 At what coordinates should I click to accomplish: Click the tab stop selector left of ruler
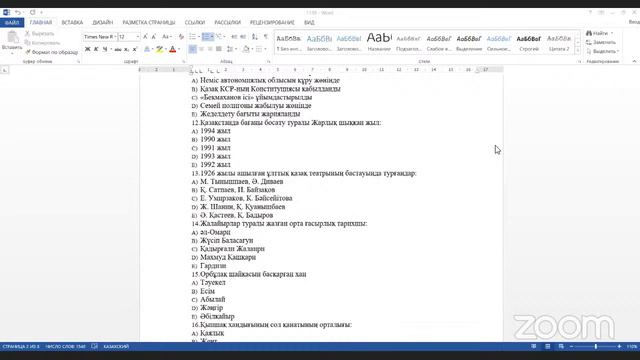(4, 70)
